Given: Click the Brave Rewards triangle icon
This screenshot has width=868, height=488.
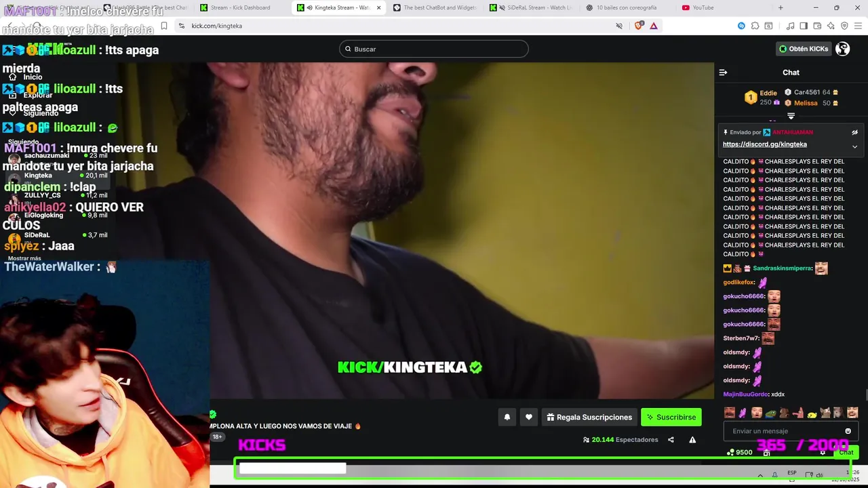Looking at the screenshot, I should click(x=654, y=26).
